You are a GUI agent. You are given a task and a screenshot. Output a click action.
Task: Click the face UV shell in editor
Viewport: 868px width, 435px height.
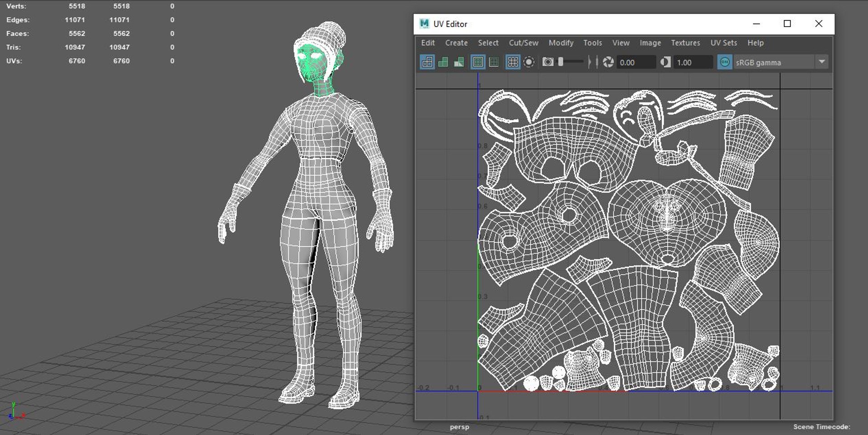[667, 223]
